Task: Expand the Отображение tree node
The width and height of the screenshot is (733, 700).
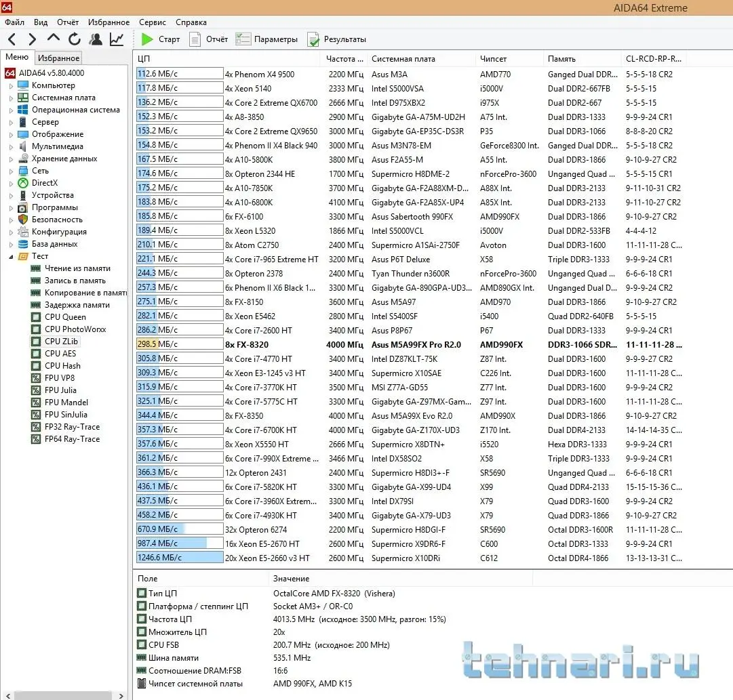Action: tap(12, 135)
